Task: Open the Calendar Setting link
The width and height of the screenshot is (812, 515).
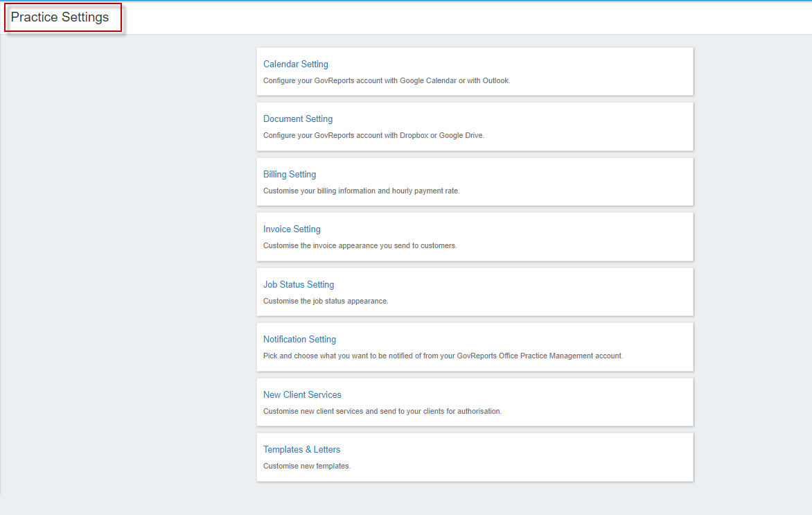Action: click(x=296, y=64)
